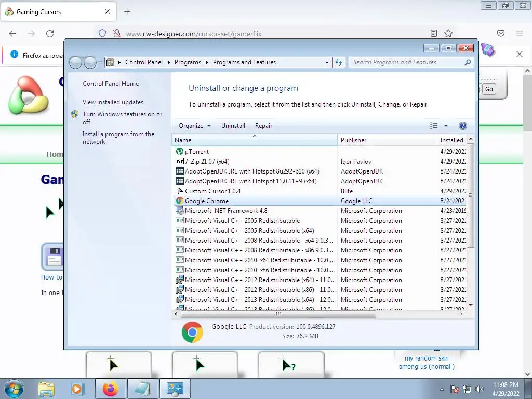Click Uninstall in the toolbar

point(233,126)
